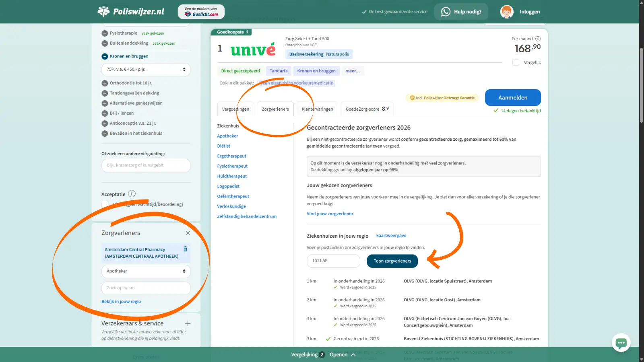The image size is (644, 362).
Task: Expand Anticonceptie v.a. 21 jr. plus icon
Action: pos(105,123)
